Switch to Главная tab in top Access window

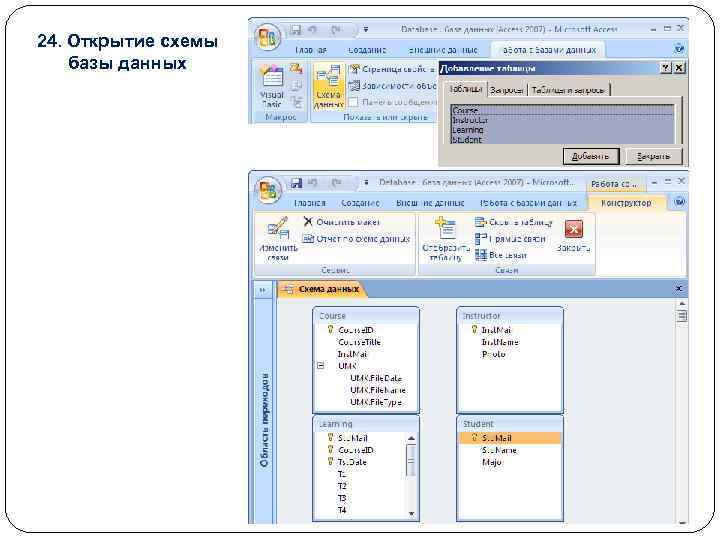point(311,50)
